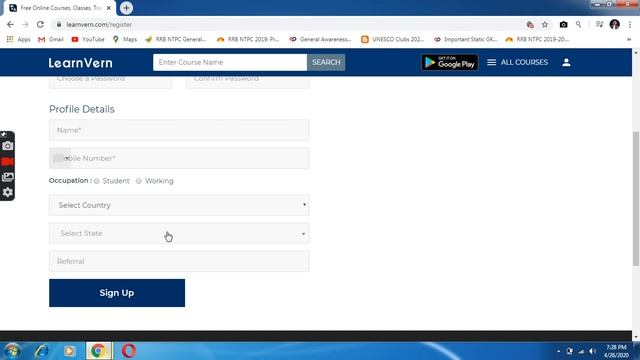Image resolution: width=640 pixels, height=360 pixels.
Task: Open the Gmail bookmark
Action: tap(51, 39)
